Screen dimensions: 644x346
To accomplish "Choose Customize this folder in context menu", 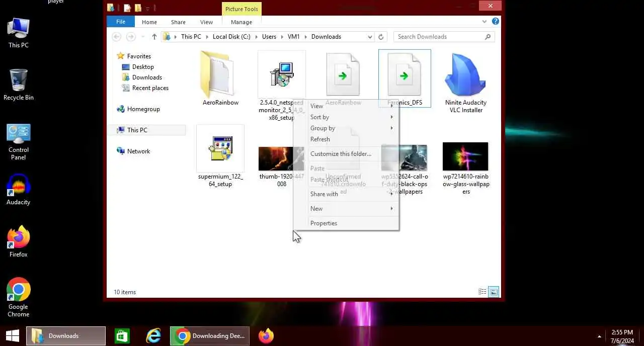I will [x=347, y=154].
